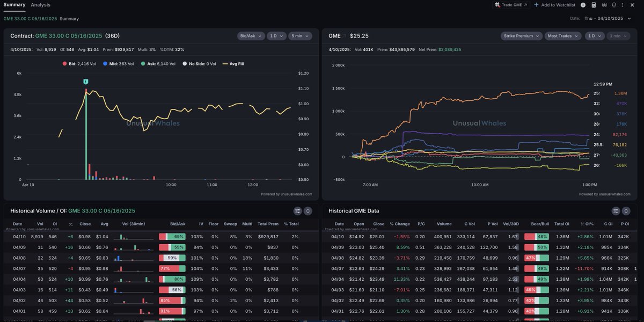644x322 pixels.
Task: Toggle the 25 strike series in legend
Action: pyautogui.click(x=610, y=93)
